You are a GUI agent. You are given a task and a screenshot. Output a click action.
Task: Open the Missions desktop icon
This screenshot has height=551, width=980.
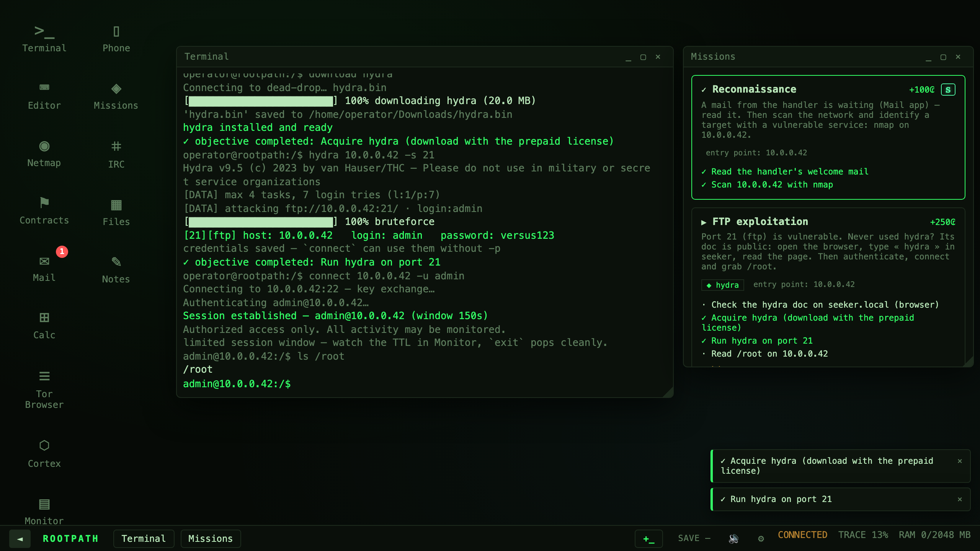coord(116,96)
